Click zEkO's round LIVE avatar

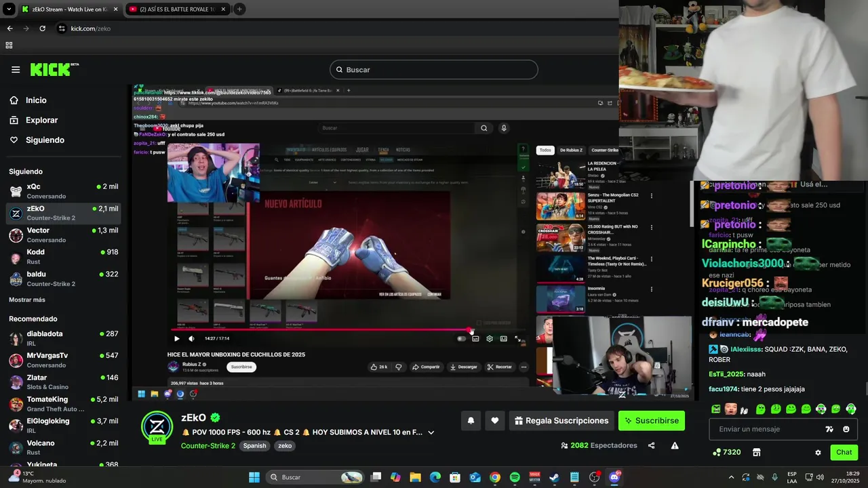[x=157, y=427]
